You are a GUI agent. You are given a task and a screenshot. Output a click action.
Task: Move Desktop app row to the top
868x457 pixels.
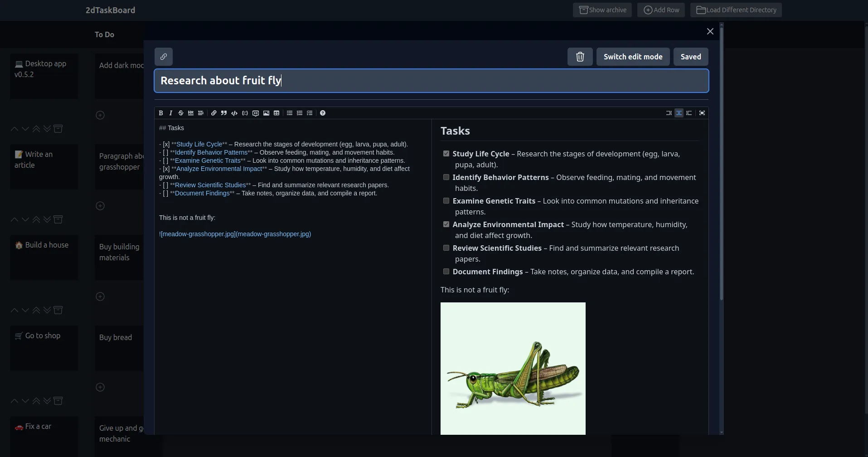(x=36, y=129)
